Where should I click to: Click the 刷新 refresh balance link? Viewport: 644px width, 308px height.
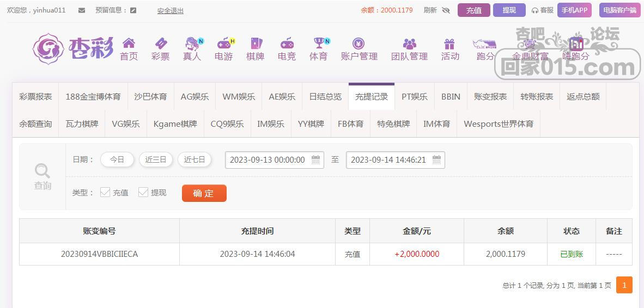tap(430, 10)
